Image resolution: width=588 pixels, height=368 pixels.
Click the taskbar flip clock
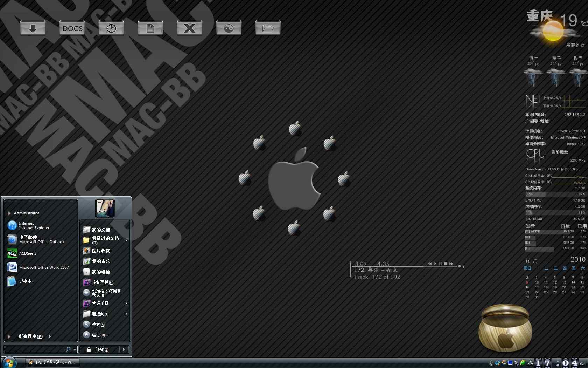click(556, 363)
